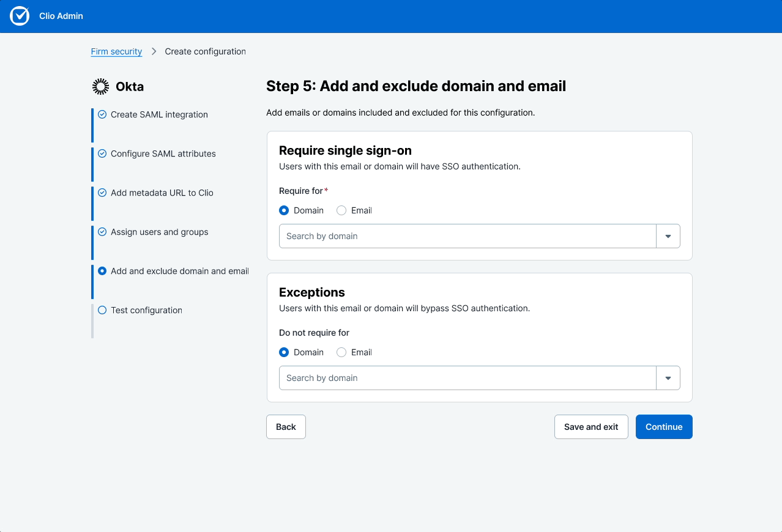Open the Test configuration step

[x=146, y=310]
